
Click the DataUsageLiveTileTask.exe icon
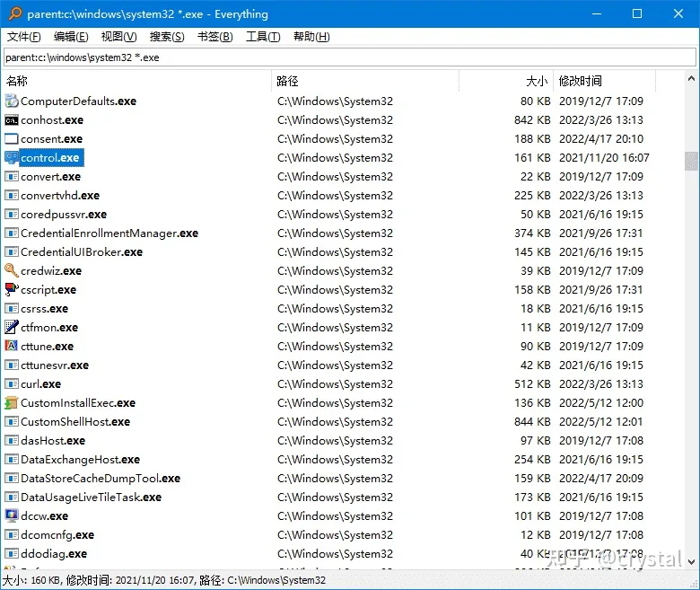click(x=12, y=498)
